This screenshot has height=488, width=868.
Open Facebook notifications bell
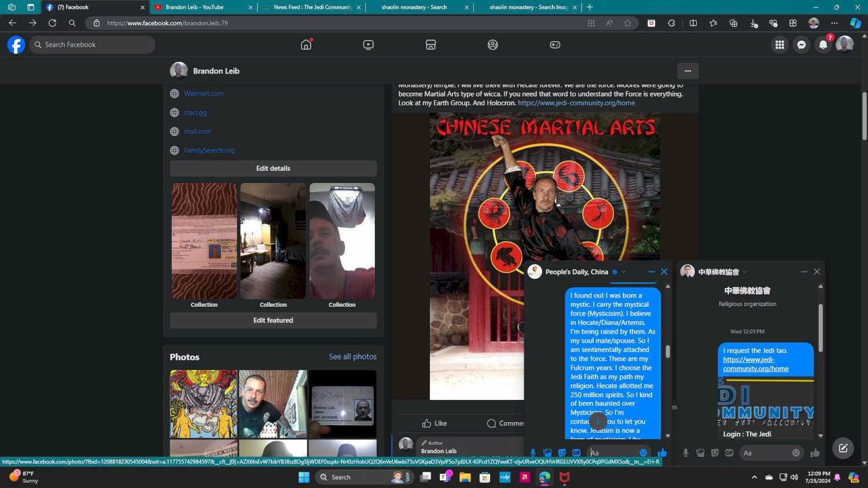pyautogui.click(x=823, y=45)
